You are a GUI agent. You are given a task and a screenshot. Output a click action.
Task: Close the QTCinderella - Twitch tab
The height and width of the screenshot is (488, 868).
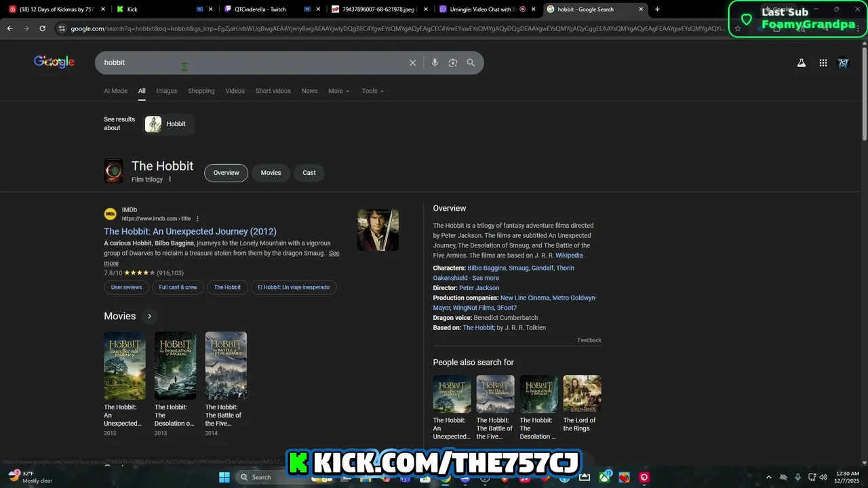pos(318,9)
